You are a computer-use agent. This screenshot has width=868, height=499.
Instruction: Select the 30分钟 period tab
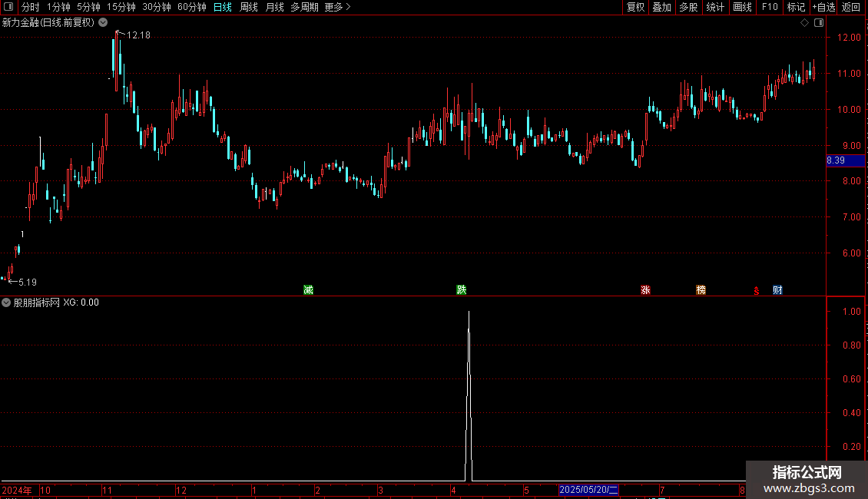click(157, 7)
